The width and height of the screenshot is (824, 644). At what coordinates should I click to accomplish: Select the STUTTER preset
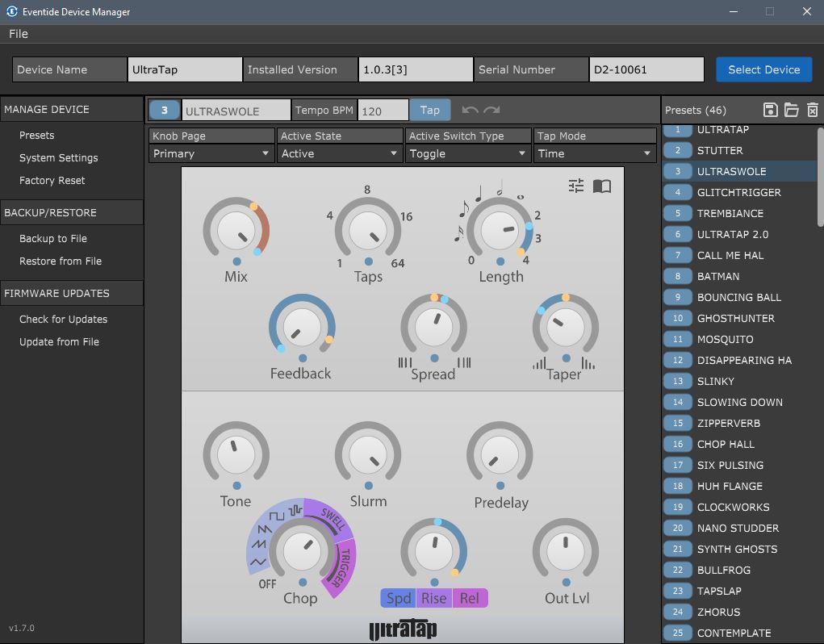[739, 150]
